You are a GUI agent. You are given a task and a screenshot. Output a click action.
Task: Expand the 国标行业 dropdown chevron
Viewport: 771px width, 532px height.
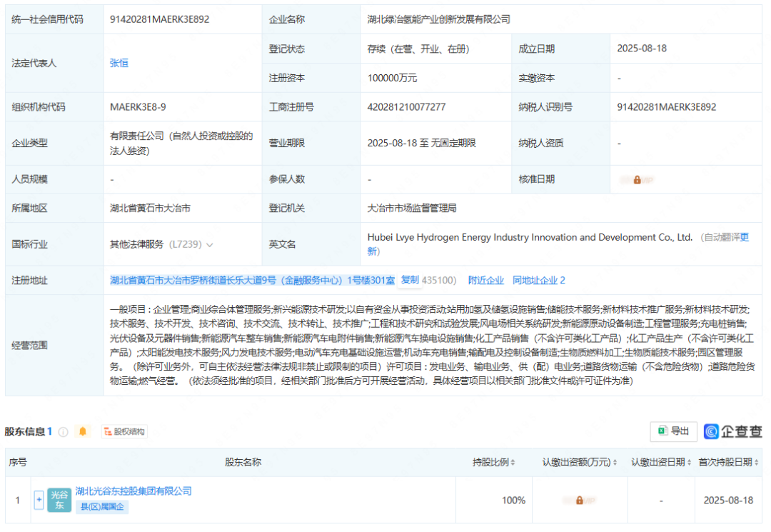(210, 245)
